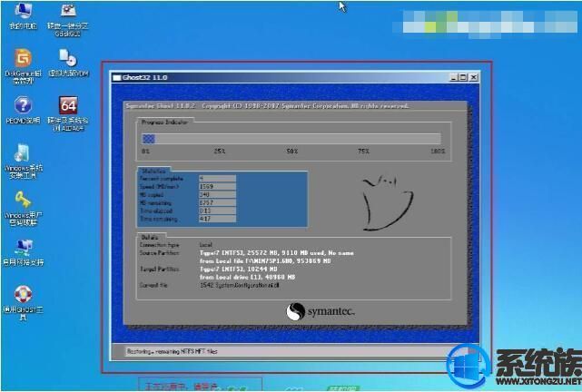Open the virtual drive VDM desktop icon
Viewport: 582px width, 392px height.
68,63
